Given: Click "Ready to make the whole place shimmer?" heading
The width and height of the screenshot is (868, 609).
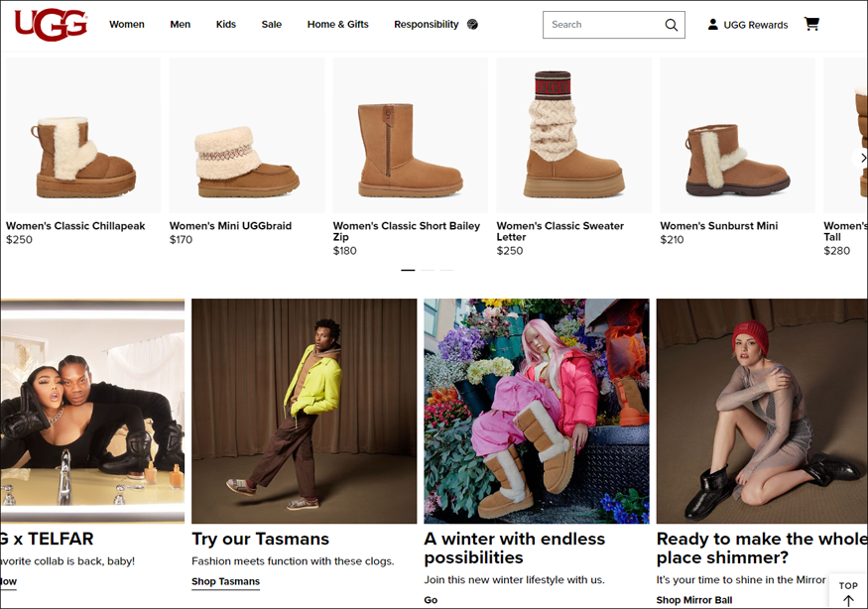Looking at the screenshot, I should [x=762, y=548].
